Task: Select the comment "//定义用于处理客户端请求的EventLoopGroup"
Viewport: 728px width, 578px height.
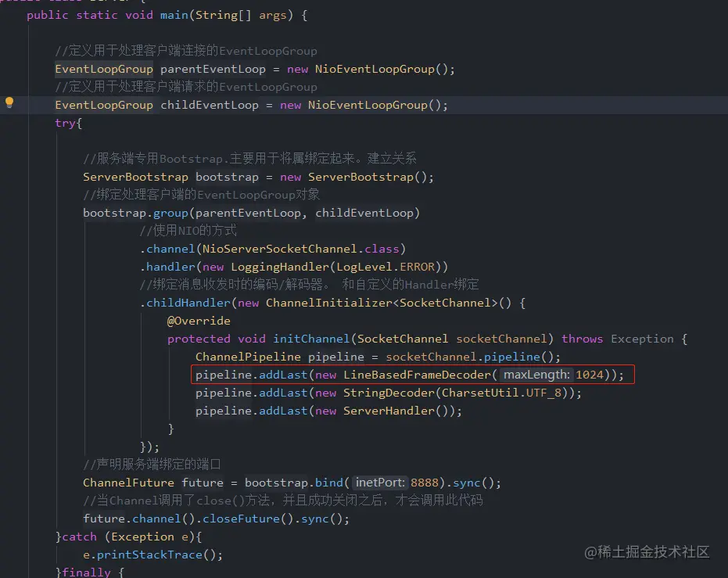Action: click(x=186, y=87)
